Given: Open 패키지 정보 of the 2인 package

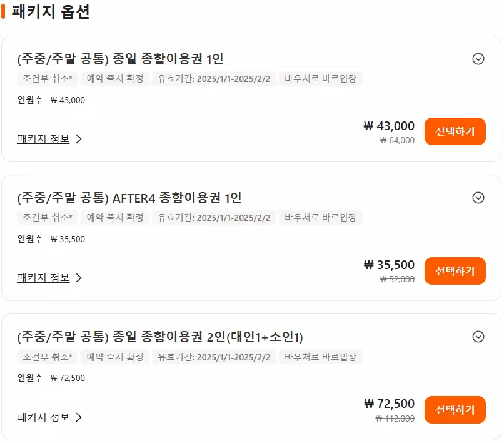Looking at the screenshot, I should (44, 416).
